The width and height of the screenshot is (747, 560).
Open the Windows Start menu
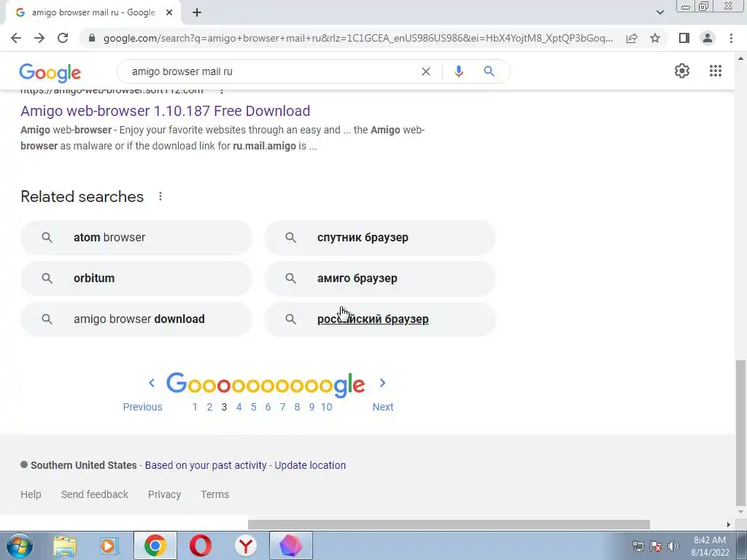[x=20, y=545]
